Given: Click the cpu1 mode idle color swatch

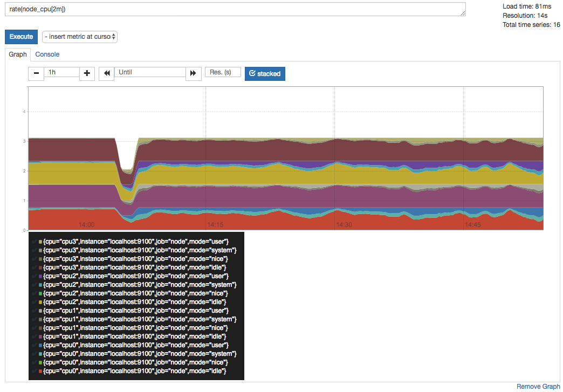Looking at the screenshot, I should [40, 336].
